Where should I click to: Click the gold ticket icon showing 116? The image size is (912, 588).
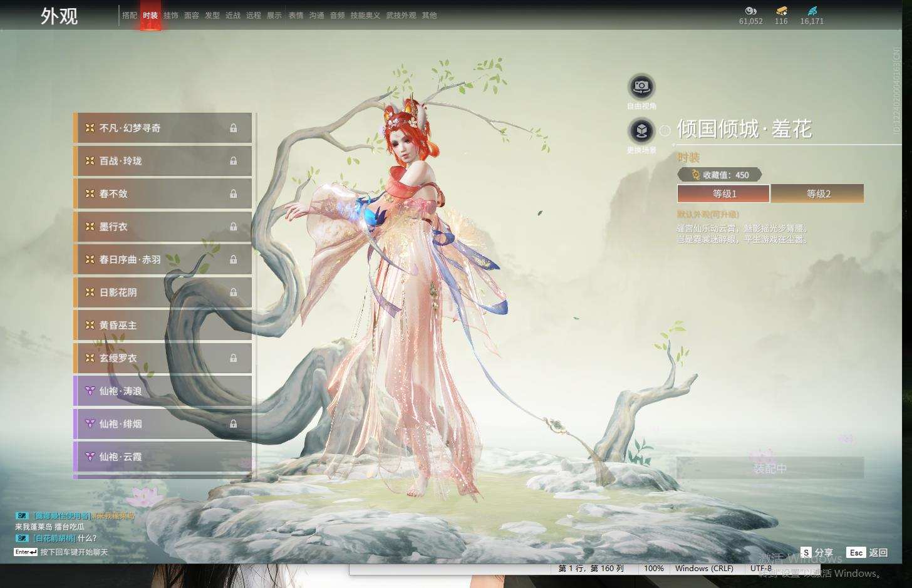click(x=781, y=11)
